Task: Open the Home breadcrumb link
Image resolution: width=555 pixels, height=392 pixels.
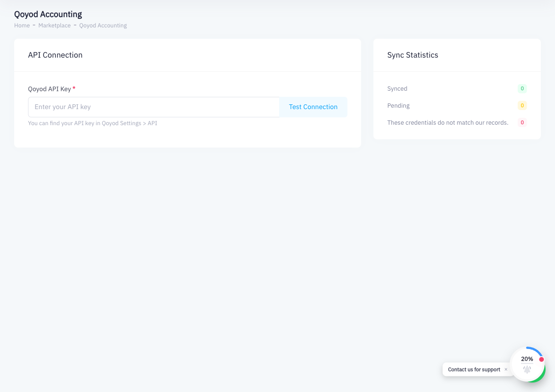Action: [x=22, y=26]
